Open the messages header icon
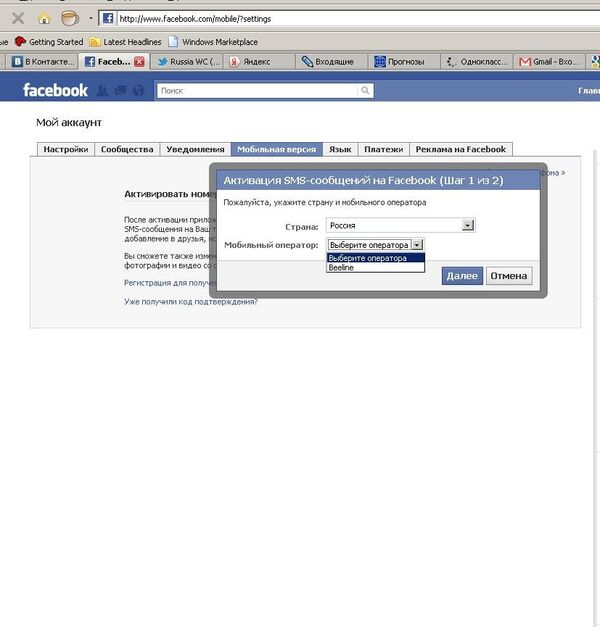Image resolution: width=600 pixels, height=627 pixels. point(120,91)
